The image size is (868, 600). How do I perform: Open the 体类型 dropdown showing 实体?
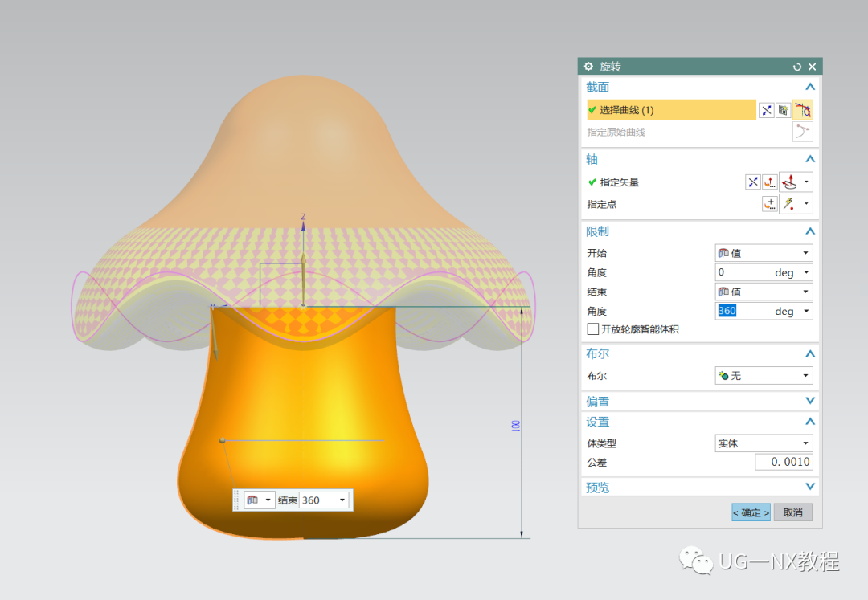coord(764,443)
